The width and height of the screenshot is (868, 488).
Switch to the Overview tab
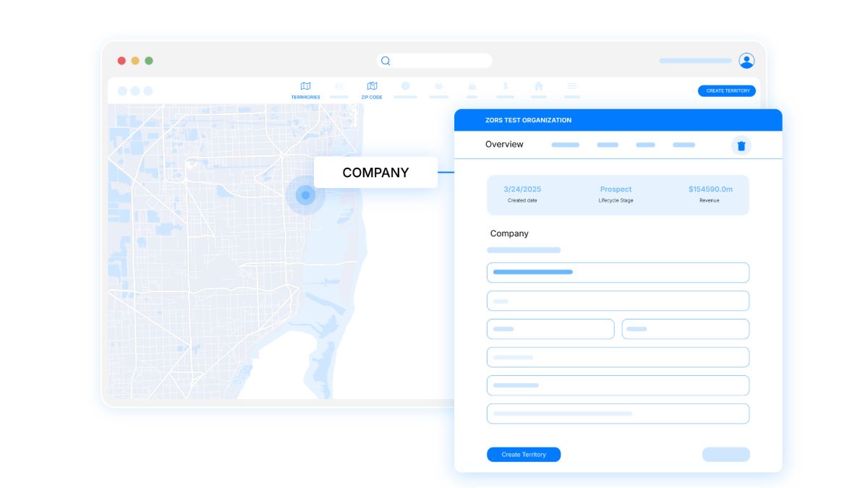click(503, 145)
